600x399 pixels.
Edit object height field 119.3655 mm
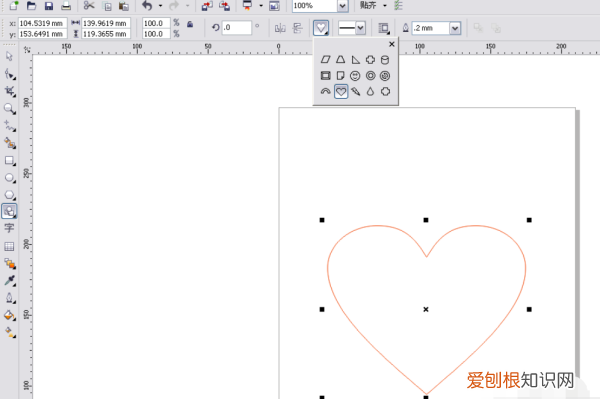pos(106,34)
